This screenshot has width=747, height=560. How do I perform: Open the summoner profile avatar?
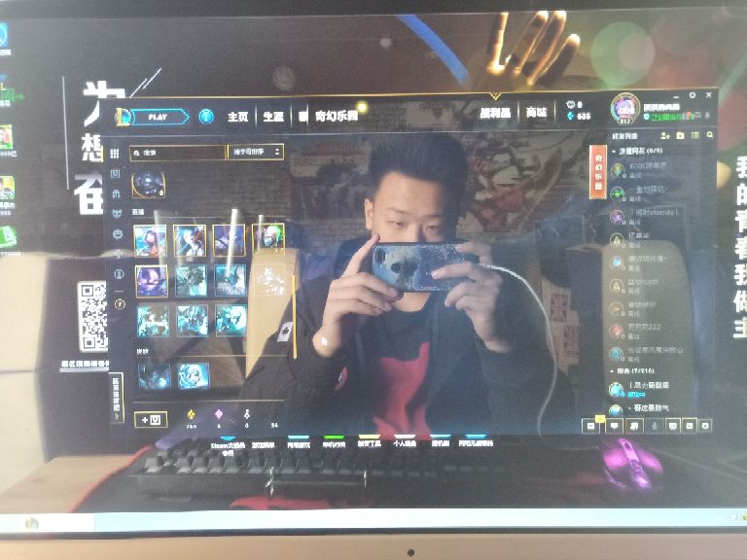pyautogui.click(x=623, y=108)
